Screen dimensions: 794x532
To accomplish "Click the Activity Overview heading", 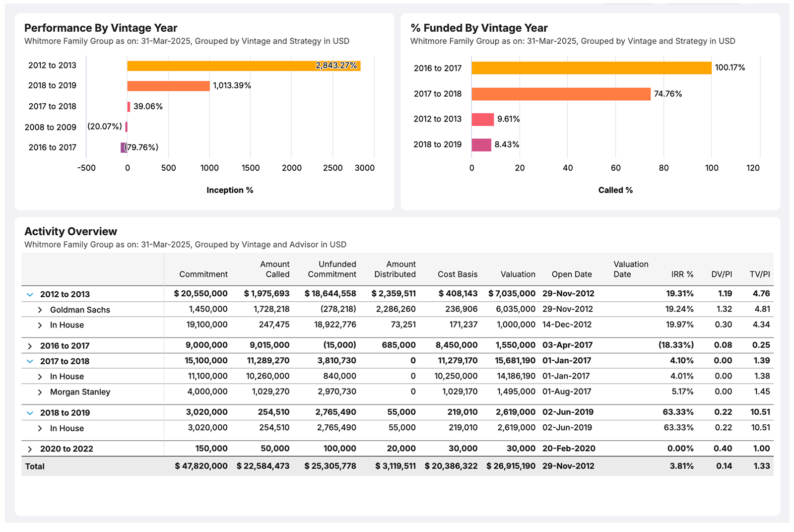I will (x=70, y=231).
